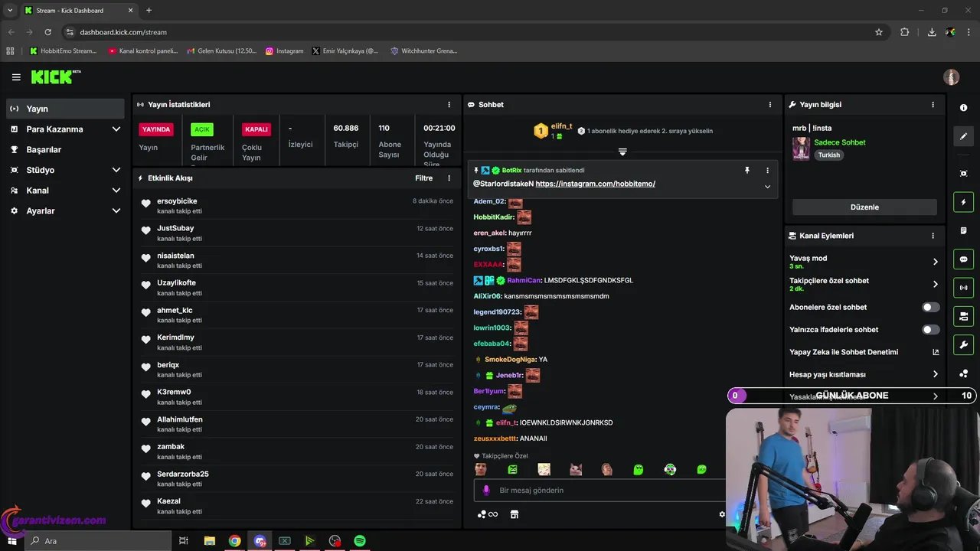Open the user avatar profile menu
Image resolution: width=980 pixels, height=551 pixels.
pyautogui.click(x=951, y=77)
